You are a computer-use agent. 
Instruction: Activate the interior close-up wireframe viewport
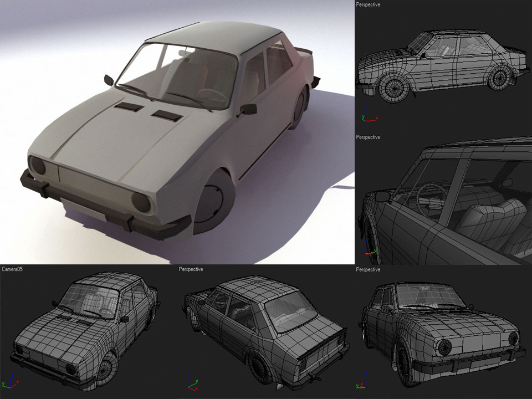[x=443, y=199]
